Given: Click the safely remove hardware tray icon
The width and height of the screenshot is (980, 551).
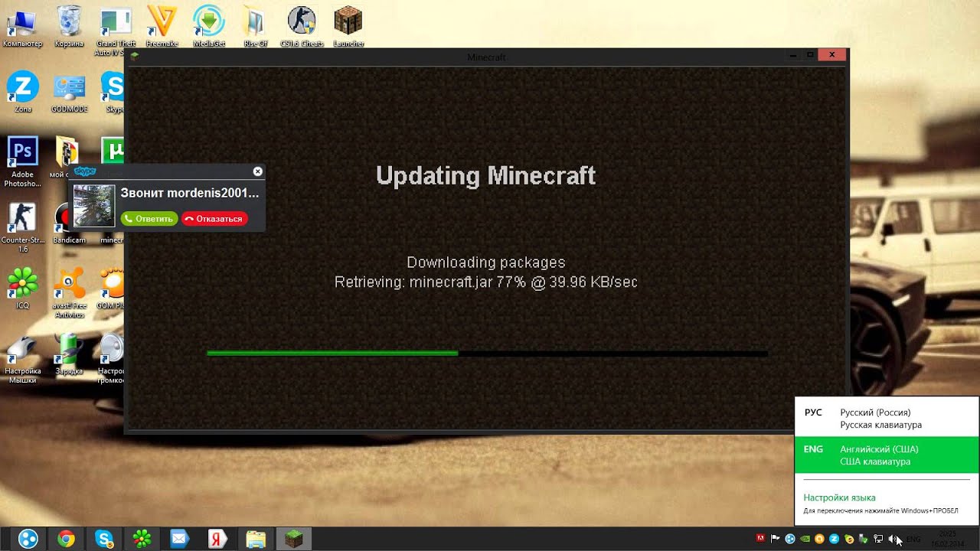Looking at the screenshot, I should pyautogui.click(x=864, y=539).
